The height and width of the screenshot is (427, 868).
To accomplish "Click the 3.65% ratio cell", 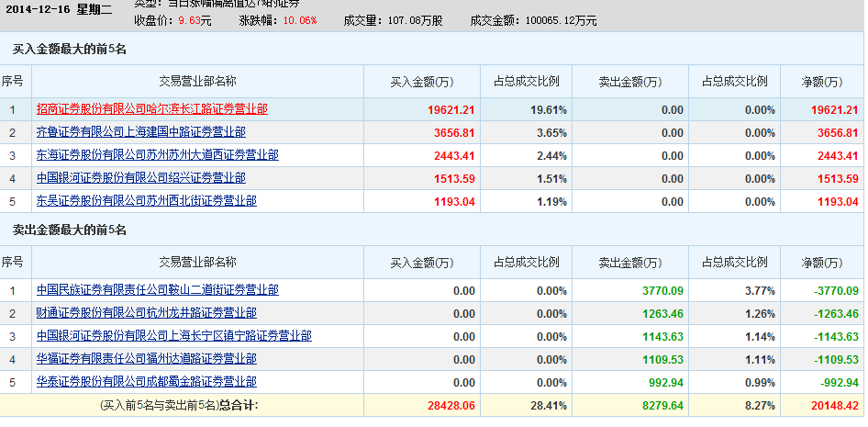I will 552,133.
